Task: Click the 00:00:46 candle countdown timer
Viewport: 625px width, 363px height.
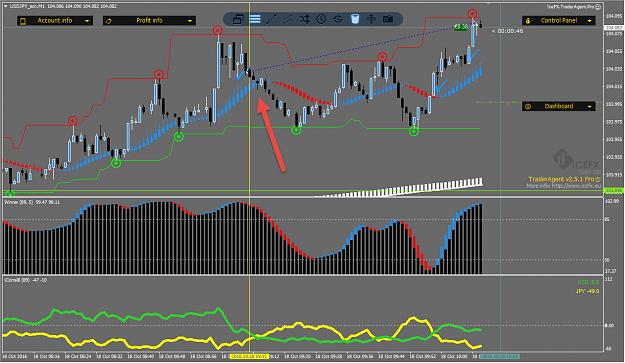Action: pyautogui.click(x=510, y=31)
